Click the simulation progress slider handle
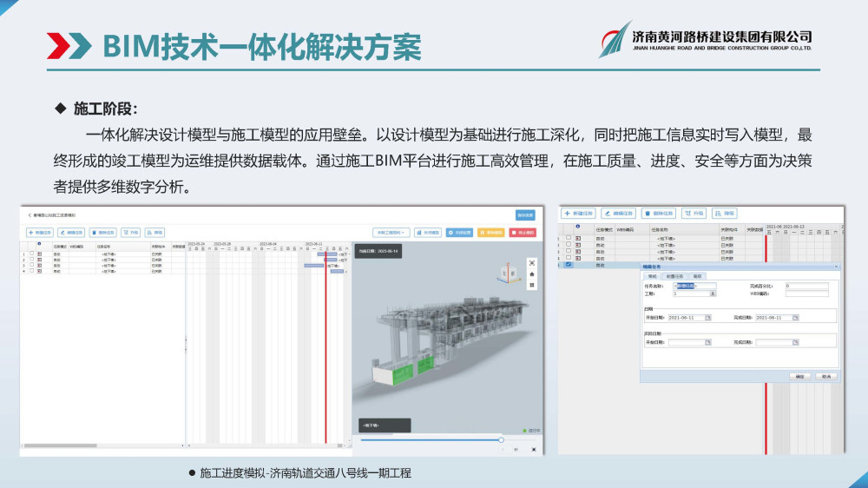 coord(501,440)
